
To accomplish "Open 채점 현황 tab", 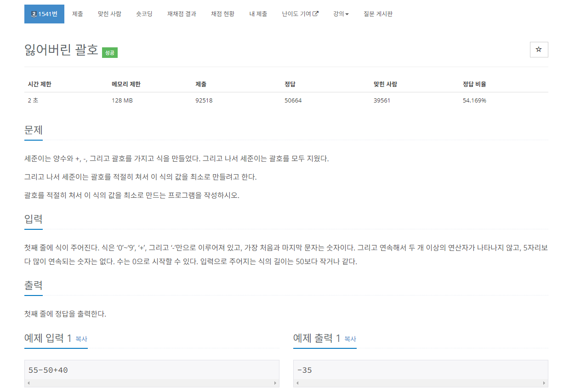I will coord(222,14).
